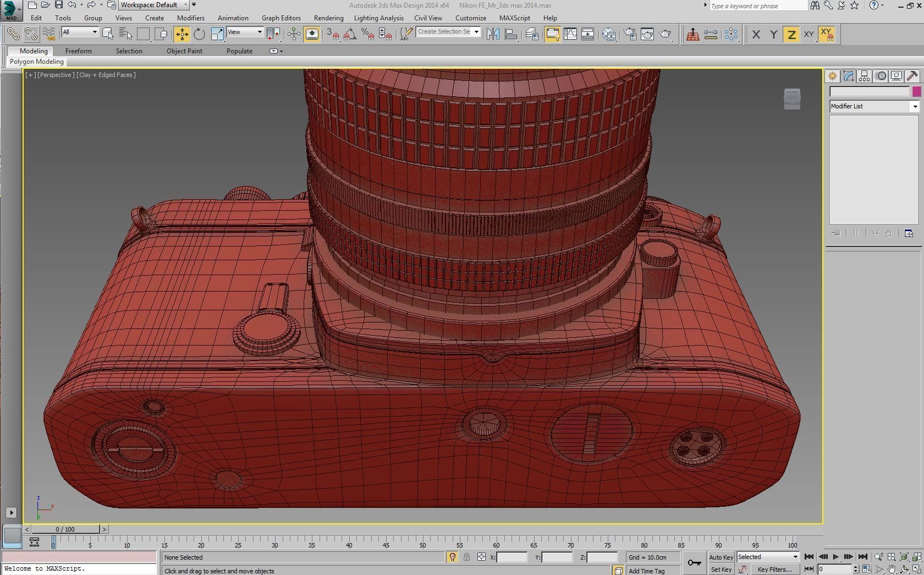This screenshot has height=575, width=924.
Task: Open the Workspace Default dropdown
Action: tap(153, 5)
